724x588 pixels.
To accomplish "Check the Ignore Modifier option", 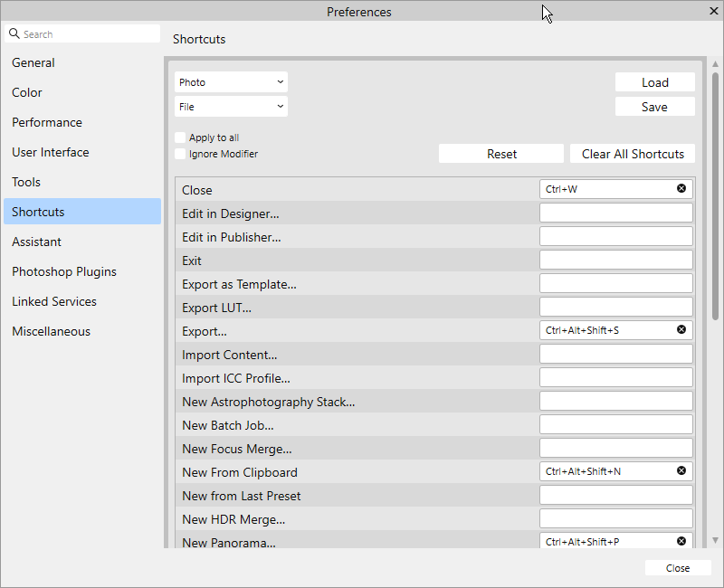I will [179, 154].
